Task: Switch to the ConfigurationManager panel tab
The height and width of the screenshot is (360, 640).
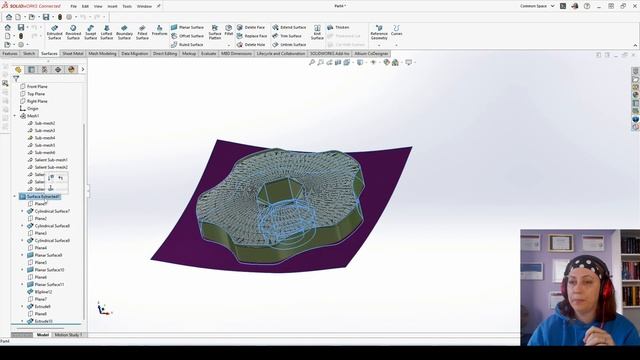Action: point(44,69)
